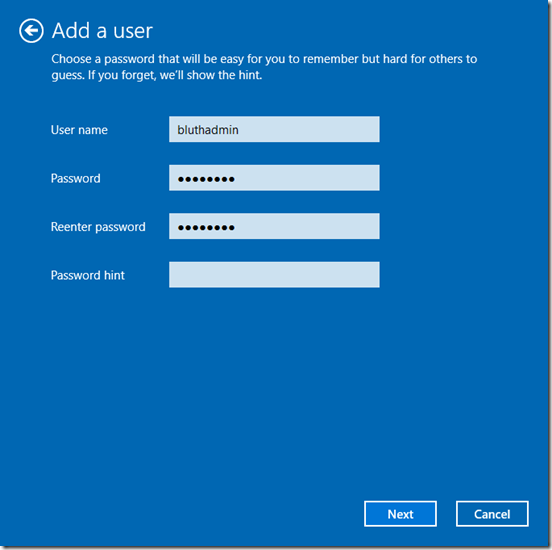
Task: Dismiss the dialog with Cancel
Action: coord(492,514)
